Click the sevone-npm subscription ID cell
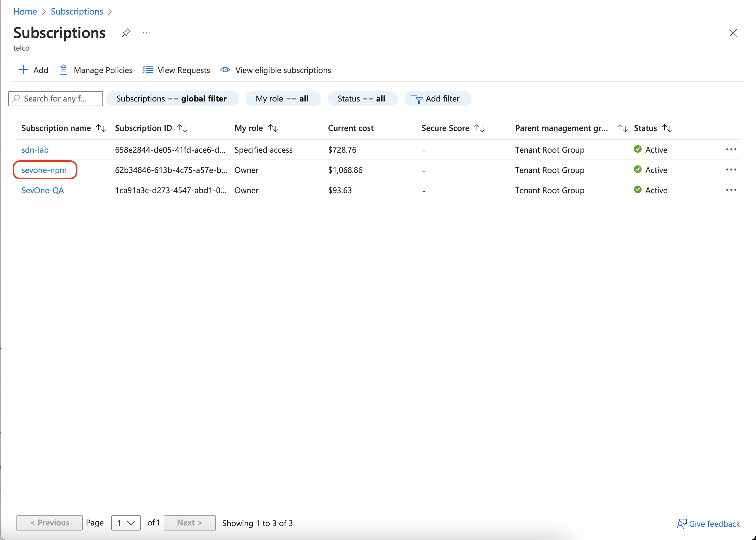Viewport: 756px width, 540px height. (x=171, y=170)
